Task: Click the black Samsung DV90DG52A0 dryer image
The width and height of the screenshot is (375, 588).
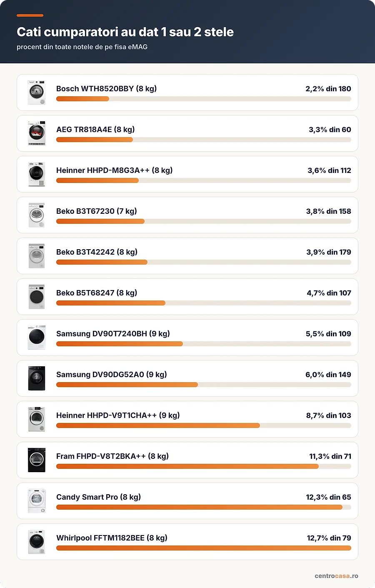Action: (37, 378)
